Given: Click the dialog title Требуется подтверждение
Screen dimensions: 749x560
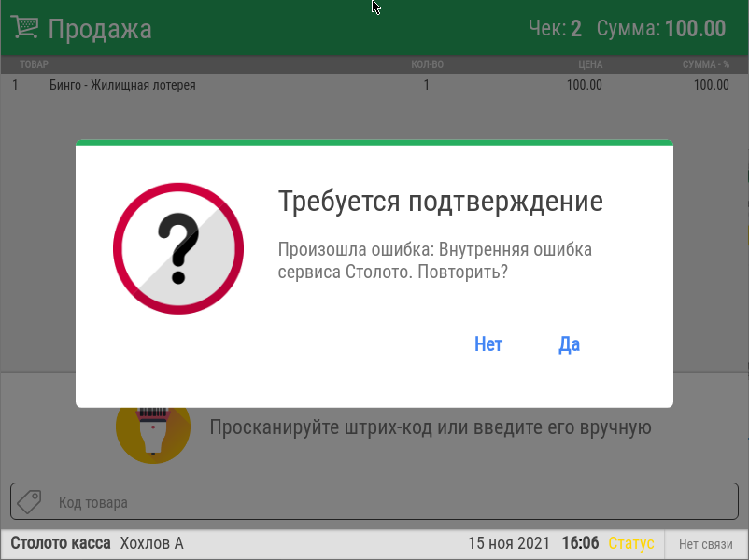Looking at the screenshot, I should coord(441,201).
